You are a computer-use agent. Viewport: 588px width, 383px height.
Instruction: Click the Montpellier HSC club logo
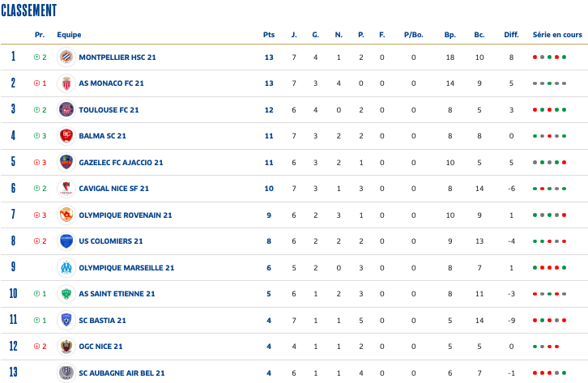[x=66, y=57]
